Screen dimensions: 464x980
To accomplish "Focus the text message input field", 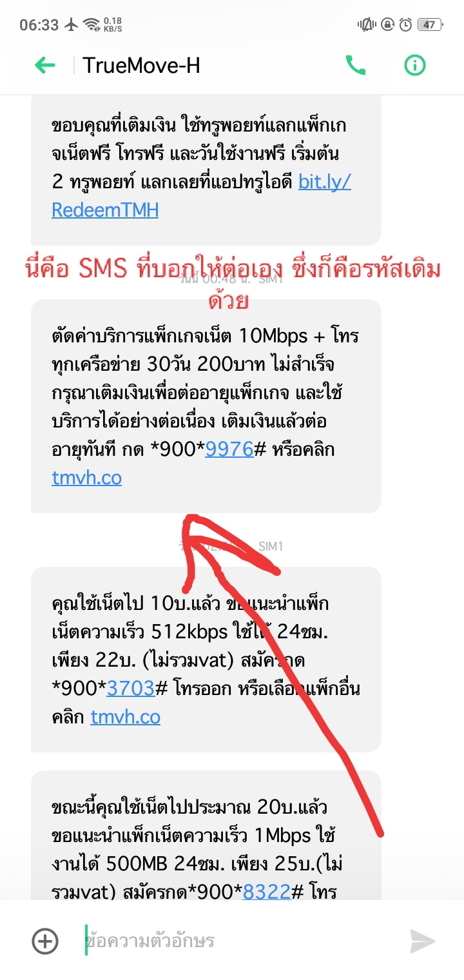I will [238, 941].
